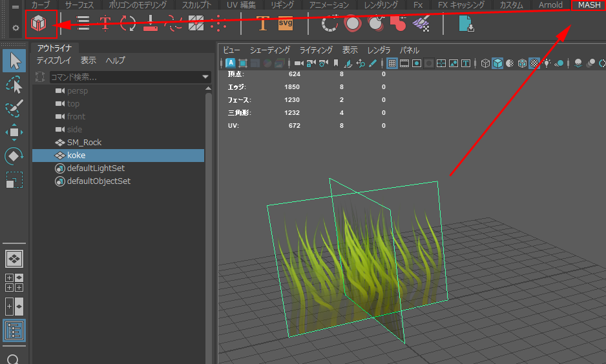Toggle the Safe Title display
Screen dimensions: 606x364
tap(466, 63)
